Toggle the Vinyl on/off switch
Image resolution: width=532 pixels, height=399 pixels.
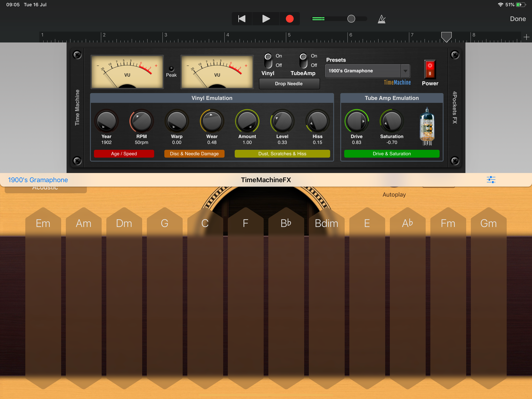(x=268, y=61)
